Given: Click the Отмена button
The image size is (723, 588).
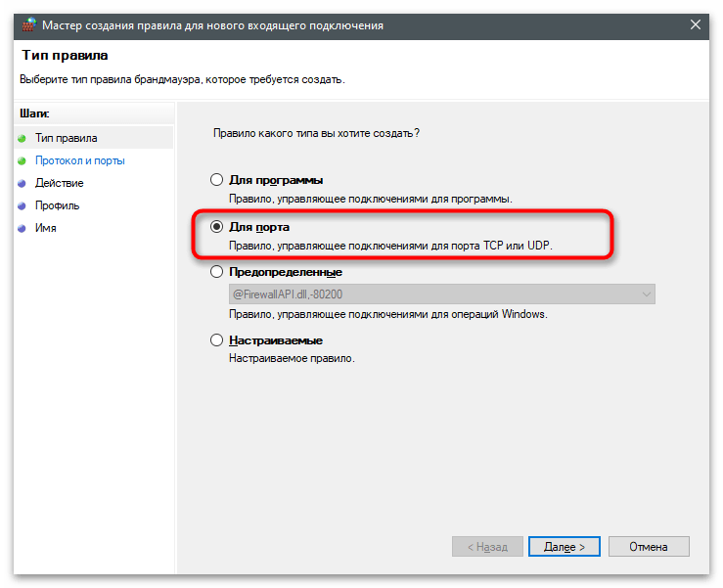Looking at the screenshot, I should coord(649,547).
